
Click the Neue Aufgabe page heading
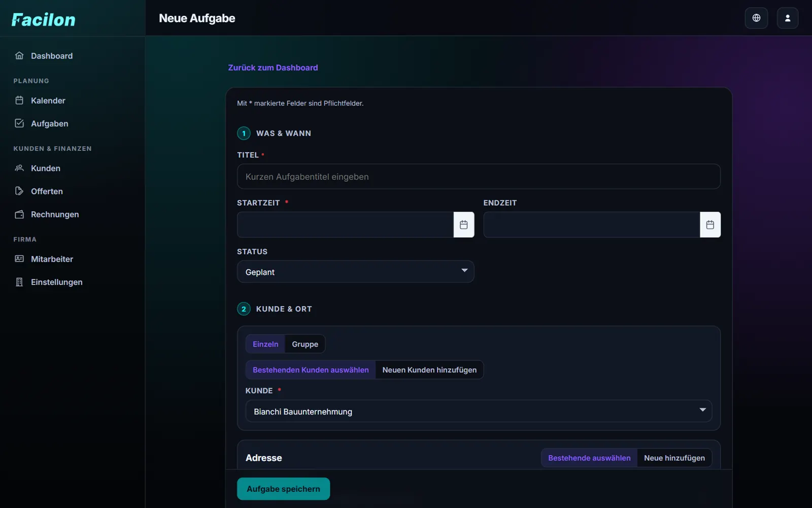point(197,18)
